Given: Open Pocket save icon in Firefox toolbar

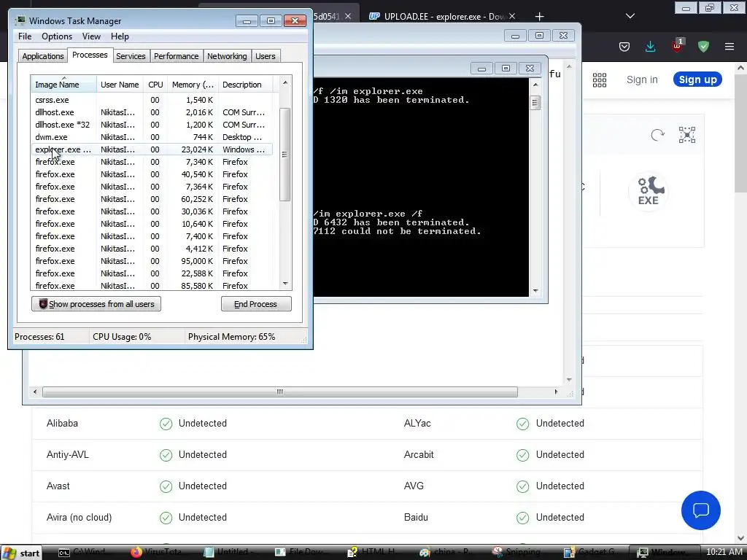Looking at the screenshot, I should coord(624,47).
